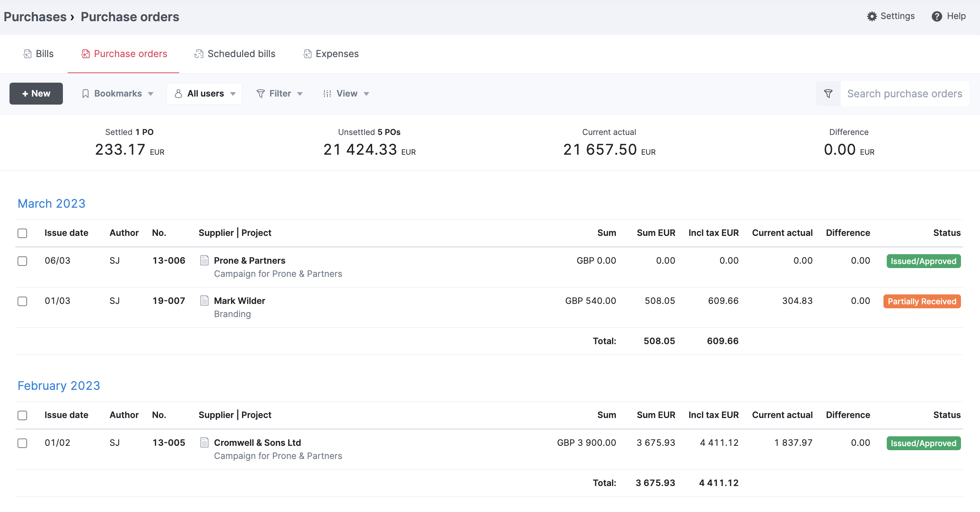Click the Bookmarks ribbon icon
Screen dimensions: 980x512
(86, 94)
